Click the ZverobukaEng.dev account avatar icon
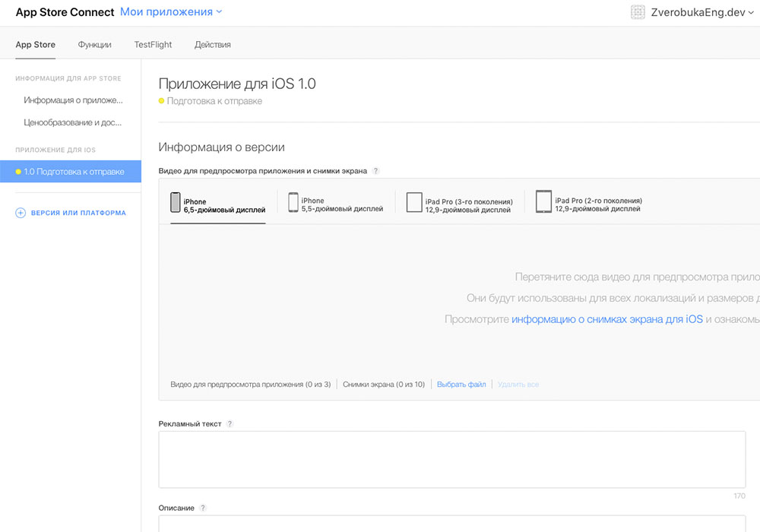 click(638, 12)
